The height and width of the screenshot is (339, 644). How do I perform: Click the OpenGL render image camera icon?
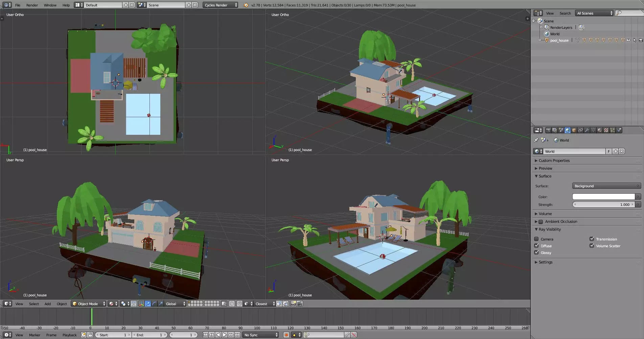point(293,304)
